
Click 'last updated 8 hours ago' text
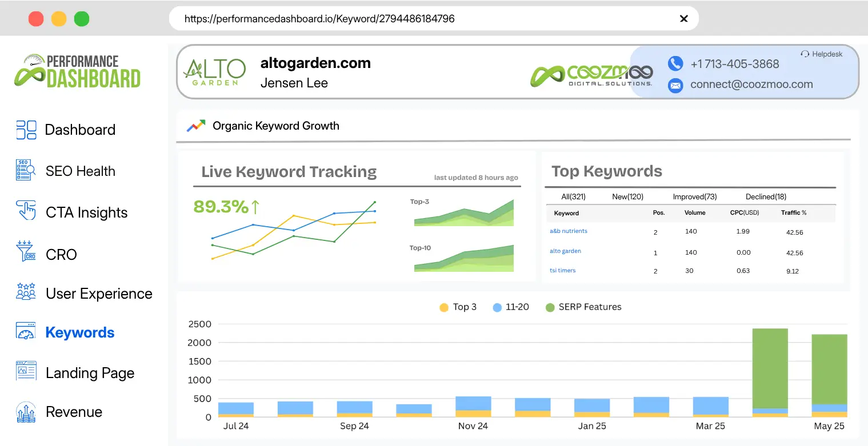tap(476, 178)
